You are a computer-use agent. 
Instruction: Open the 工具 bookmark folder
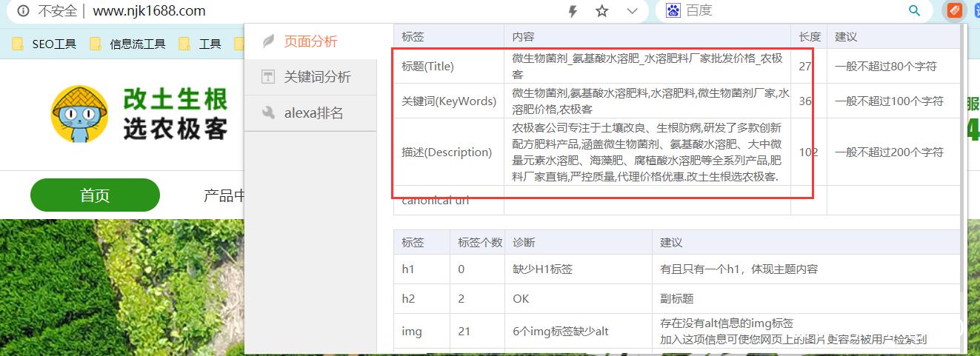tap(199, 44)
